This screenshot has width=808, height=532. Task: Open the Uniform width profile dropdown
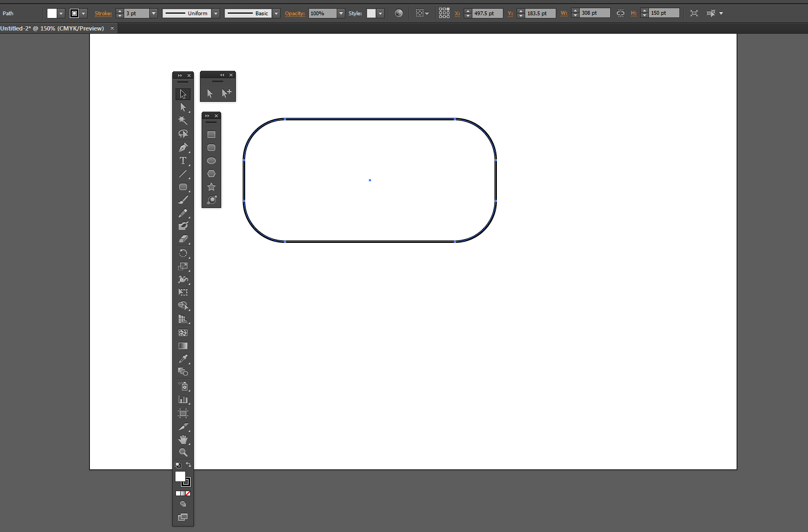[215, 13]
